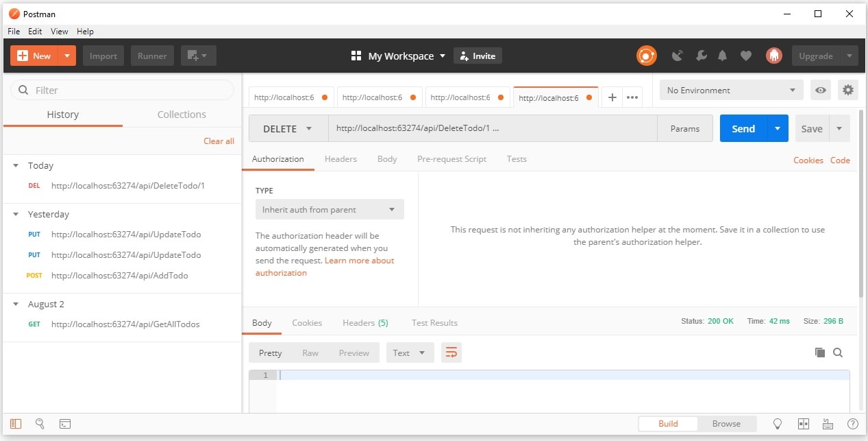Open the Postman console icon
The image size is (868, 441).
(x=65, y=424)
